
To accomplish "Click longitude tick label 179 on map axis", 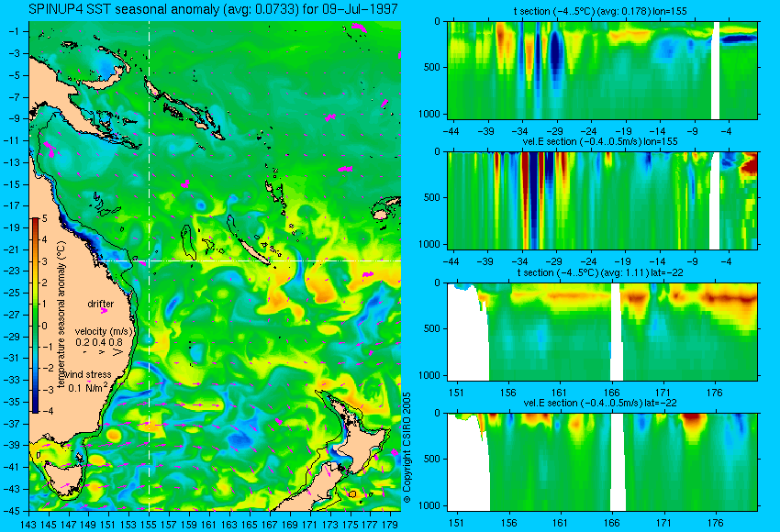I will (x=389, y=524).
